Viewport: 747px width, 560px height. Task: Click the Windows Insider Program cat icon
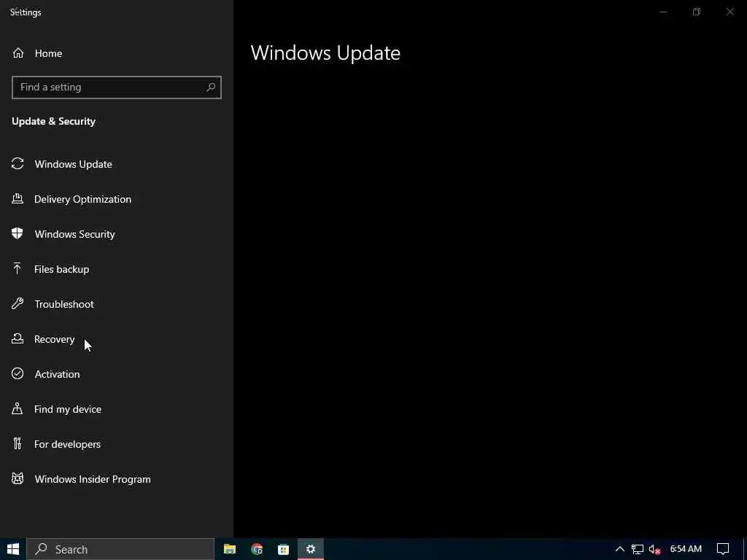pyautogui.click(x=18, y=478)
